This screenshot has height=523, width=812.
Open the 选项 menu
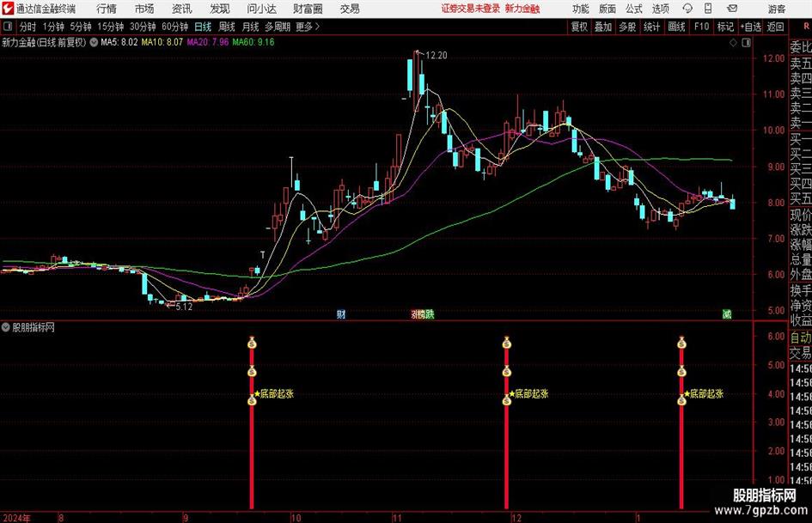[660, 9]
